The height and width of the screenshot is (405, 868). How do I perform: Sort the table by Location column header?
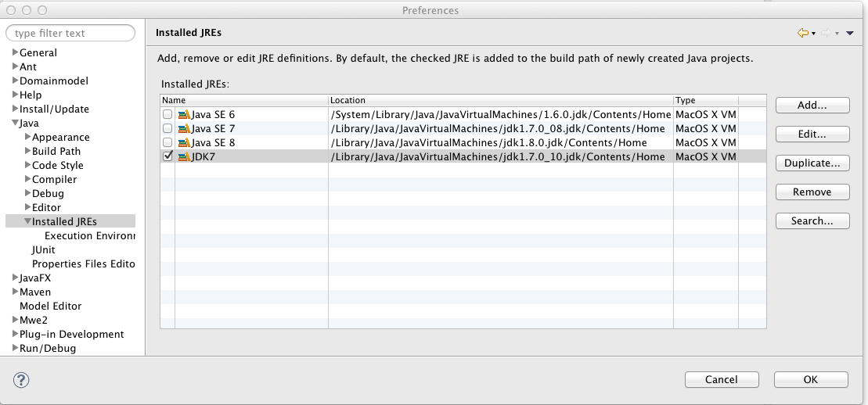499,101
